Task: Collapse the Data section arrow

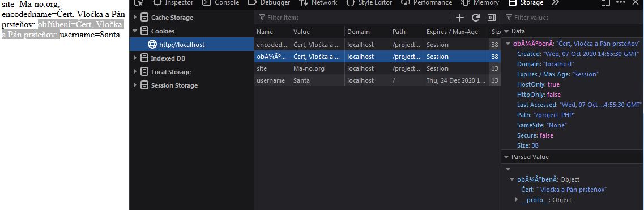Action: [x=506, y=31]
